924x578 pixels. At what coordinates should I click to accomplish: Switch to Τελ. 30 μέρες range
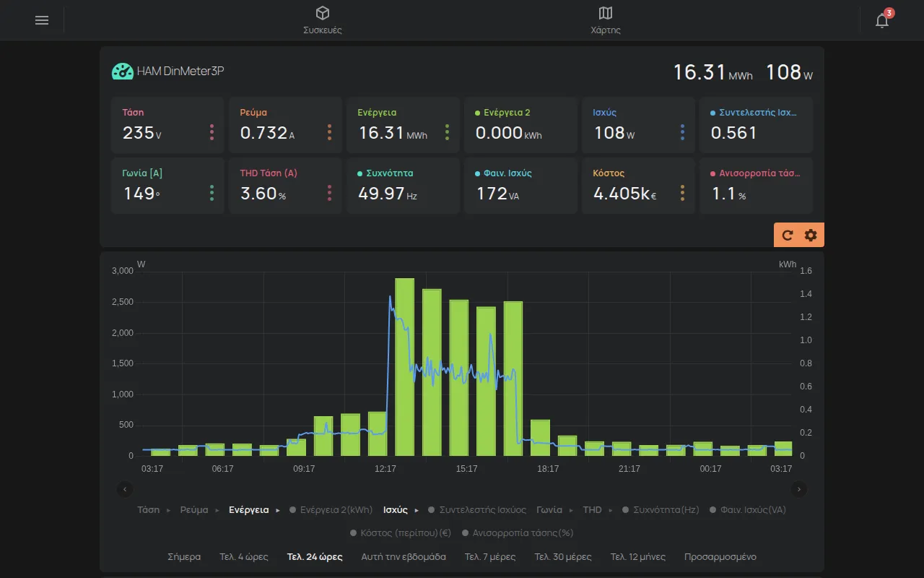tap(563, 557)
